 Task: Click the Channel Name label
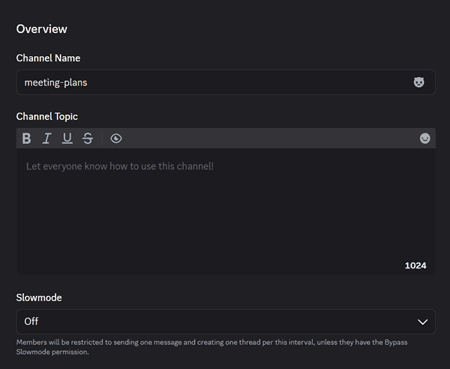tap(48, 58)
